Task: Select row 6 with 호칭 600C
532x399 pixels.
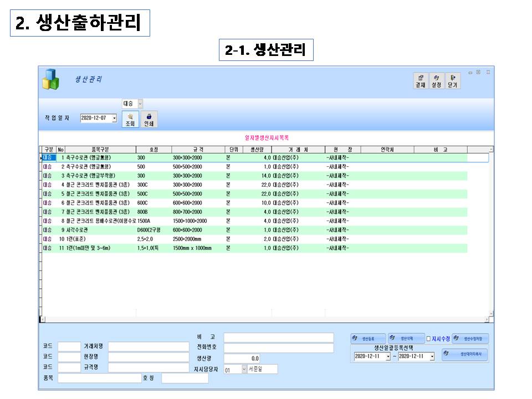Action: click(254, 203)
